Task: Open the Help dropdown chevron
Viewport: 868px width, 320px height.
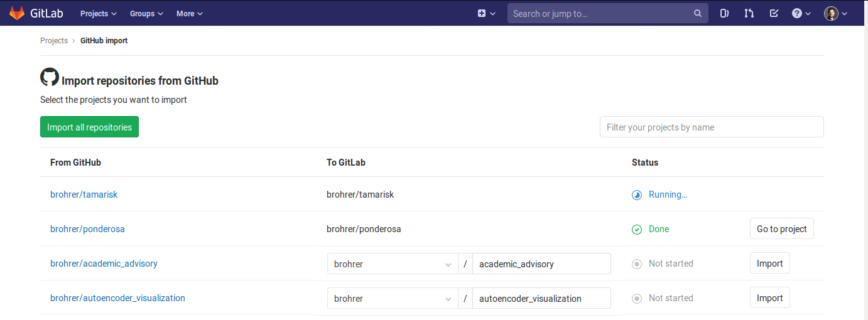Action: point(808,13)
